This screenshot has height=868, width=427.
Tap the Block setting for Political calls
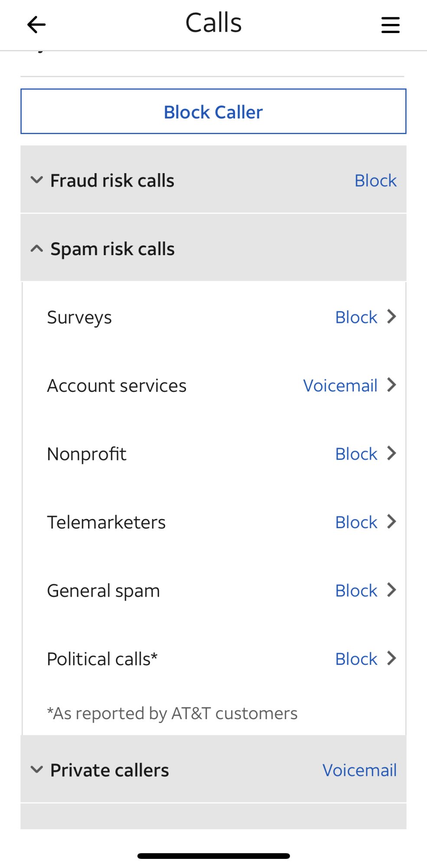pos(356,659)
